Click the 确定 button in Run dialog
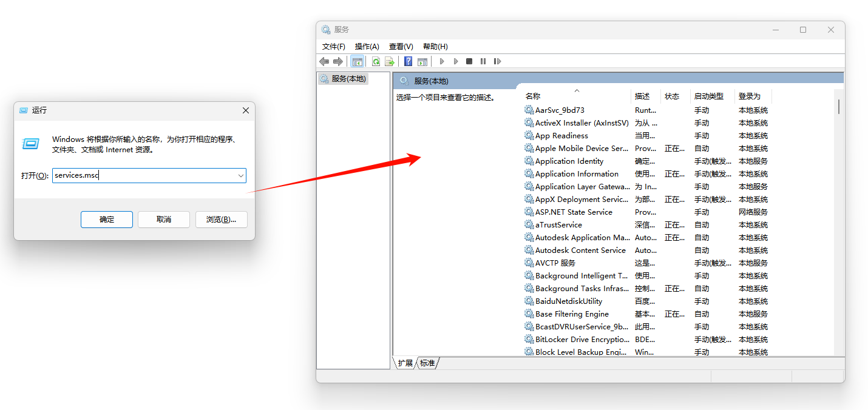This screenshot has height=410, width=868. [x=107, y=220]
